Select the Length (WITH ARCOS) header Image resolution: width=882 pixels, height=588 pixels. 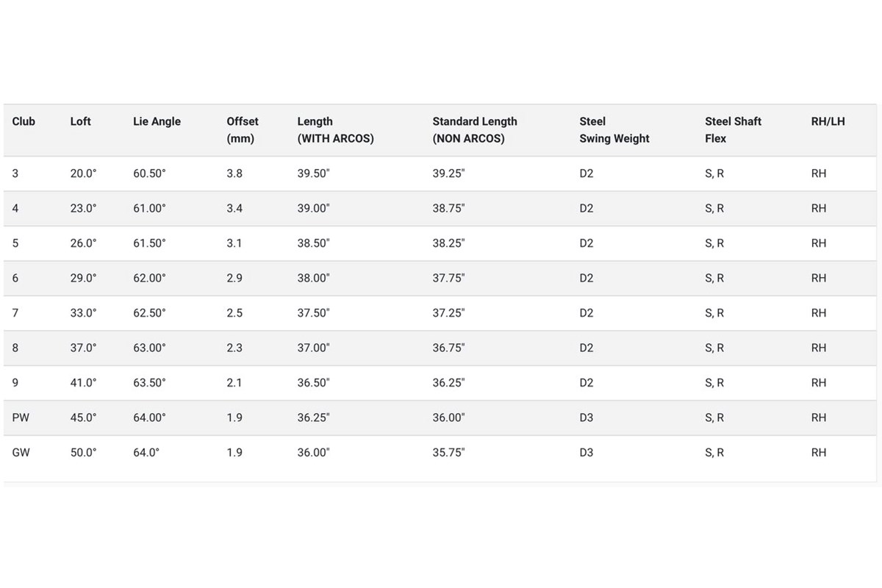tap(335, 129)
